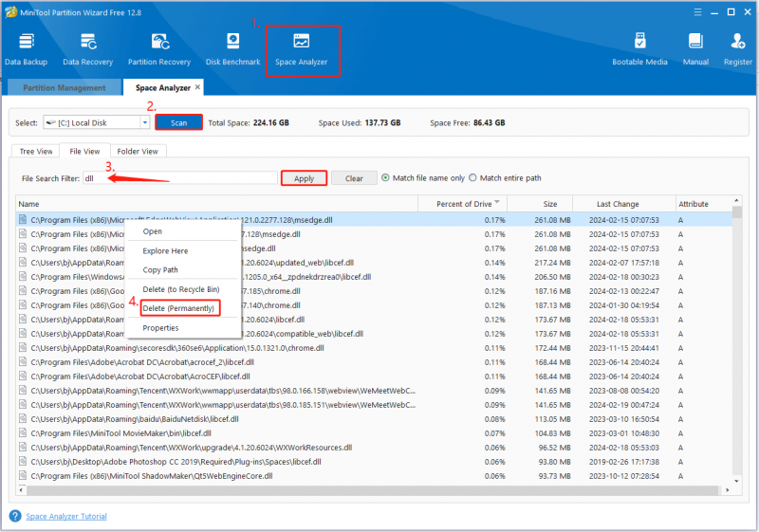This screenshot has width=759, height=532.
Task: Choose Delete (to Recycle Bin) menu item
Action: point(183,289)
